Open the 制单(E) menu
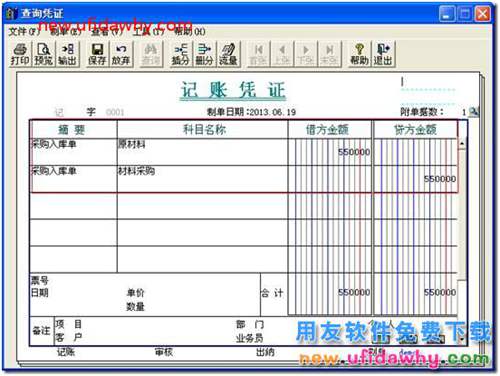Screen dimensions: 500x376 pos(65,32)
